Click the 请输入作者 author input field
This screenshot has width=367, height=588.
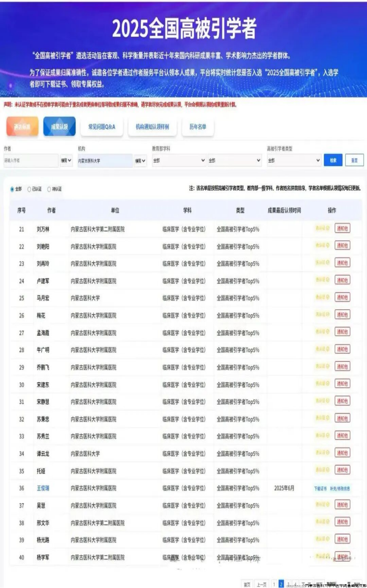(x=31, y=161)
